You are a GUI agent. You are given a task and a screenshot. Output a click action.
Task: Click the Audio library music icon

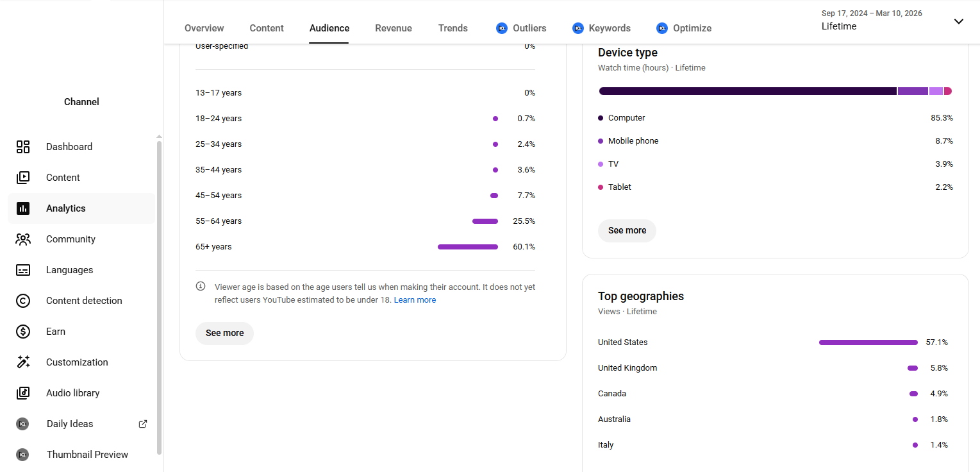(x=23, y=393)
